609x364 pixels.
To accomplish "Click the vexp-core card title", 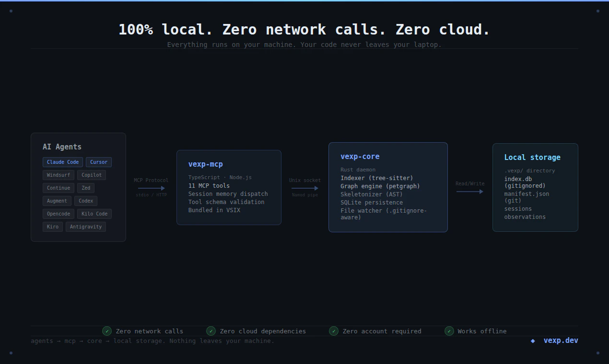I will 360,156.
